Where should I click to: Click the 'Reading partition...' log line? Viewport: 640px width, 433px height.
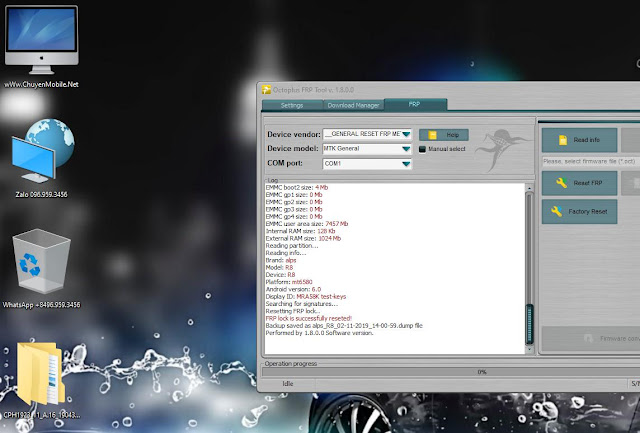pos(292,246)
